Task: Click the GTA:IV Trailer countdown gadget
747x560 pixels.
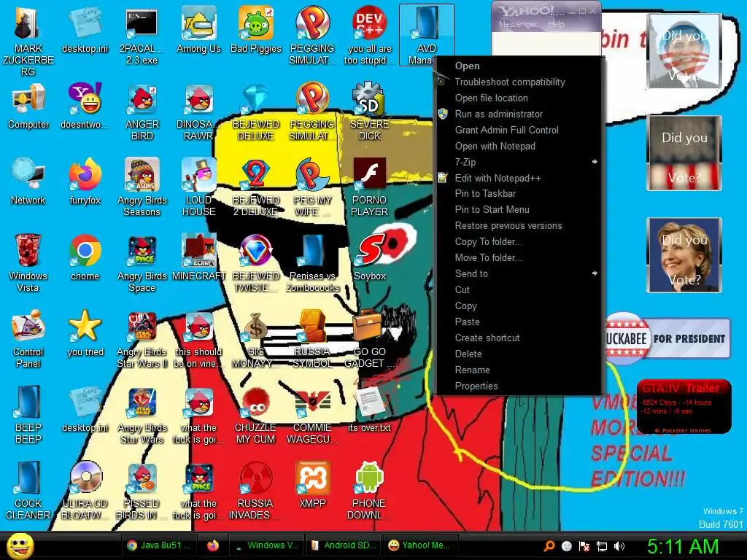Action: coord(684,406)
